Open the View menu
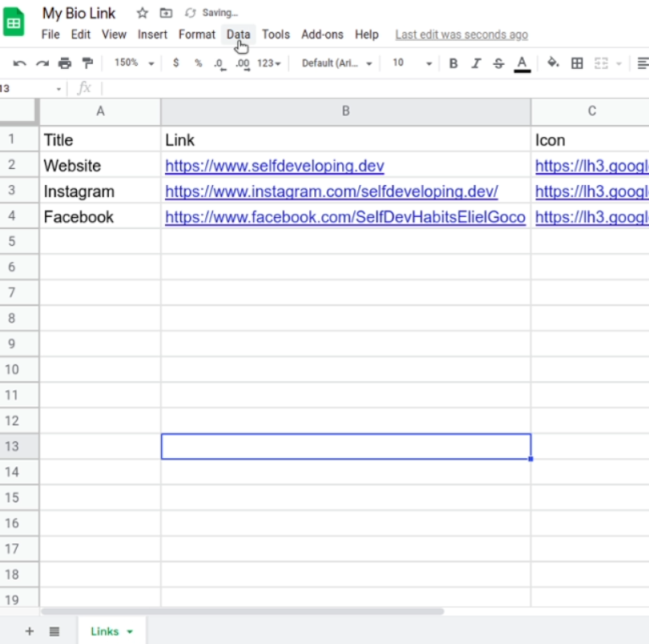Image resolution: width=649 pixels, height=644 pixels. click(x=114, y=34)
